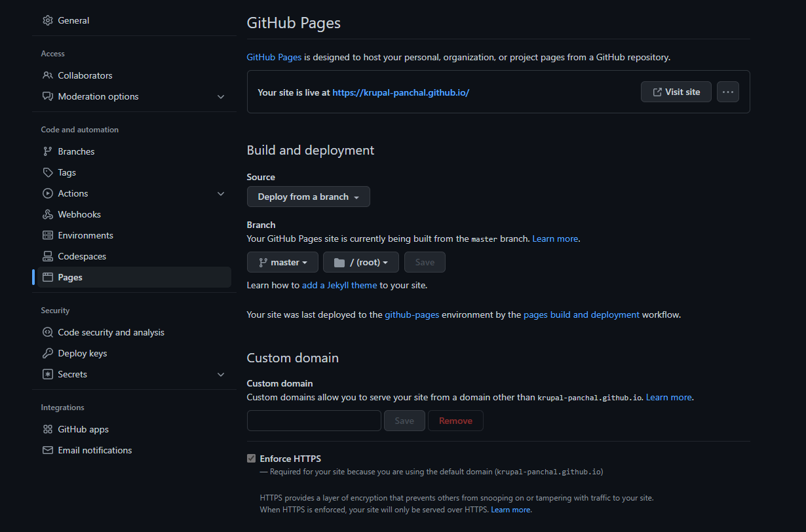The width and height of the screenshot is (806, 532).
Task: Click the General gear icon in sidebar
Action: (48, 20)
